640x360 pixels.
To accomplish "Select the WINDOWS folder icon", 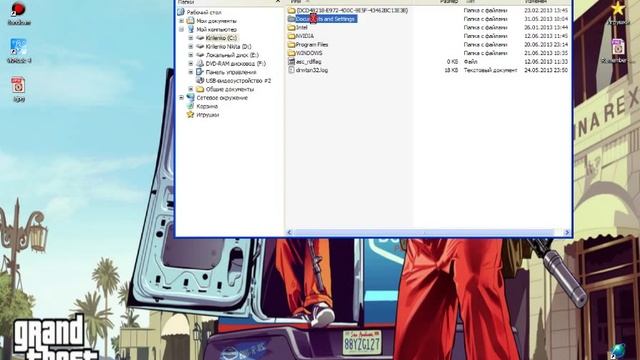I will tap(291, 53).
